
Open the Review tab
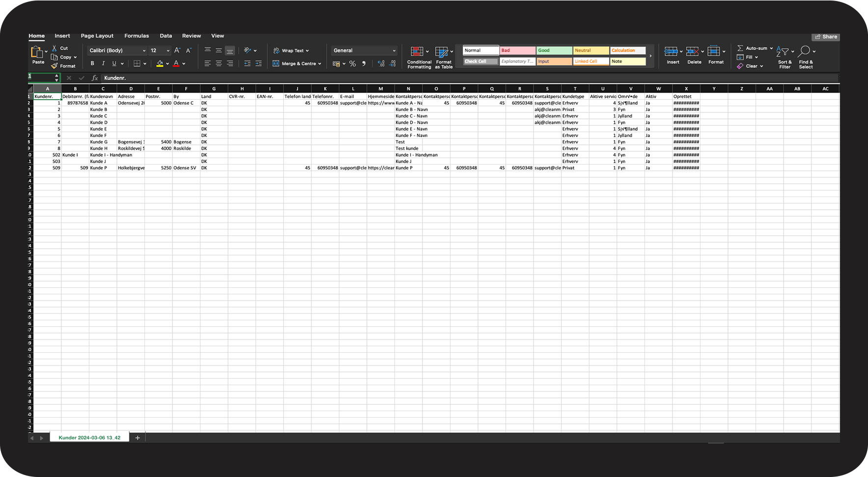(192, 36)
